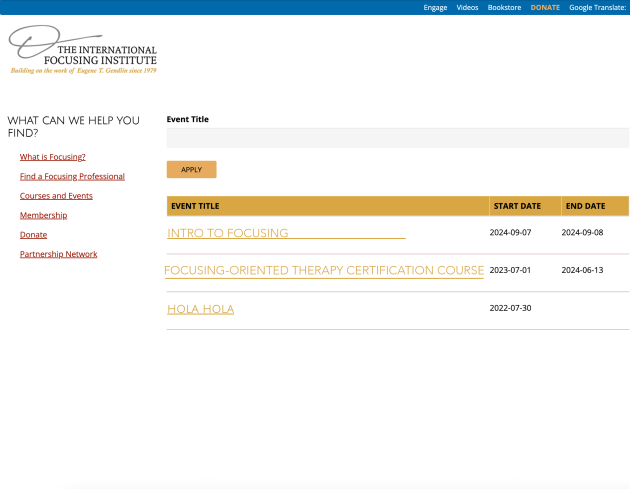
Task: Open the Videos menu item
Action: [x=467, y=8]
